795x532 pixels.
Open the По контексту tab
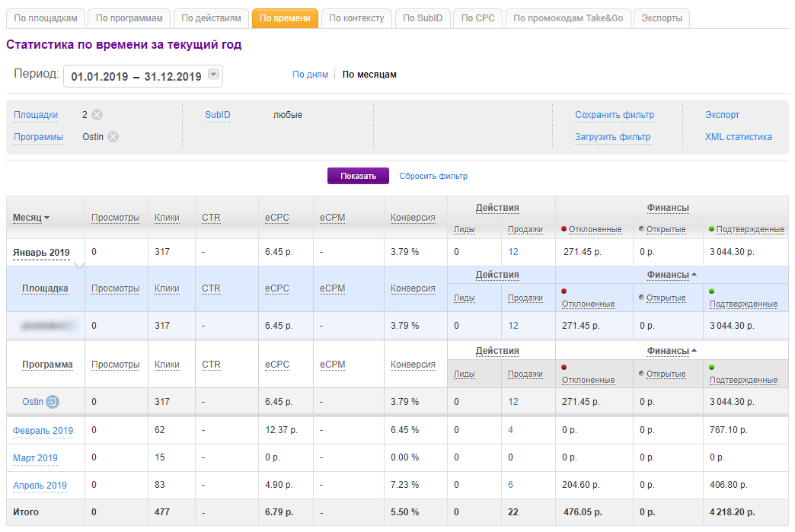(356, 18)
